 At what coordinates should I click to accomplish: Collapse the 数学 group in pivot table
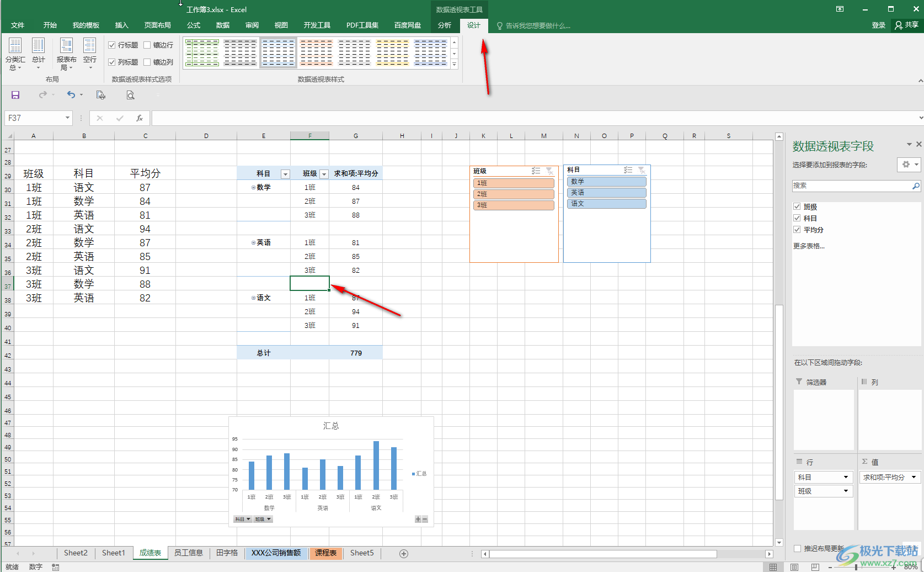click(x=254, y=188)
